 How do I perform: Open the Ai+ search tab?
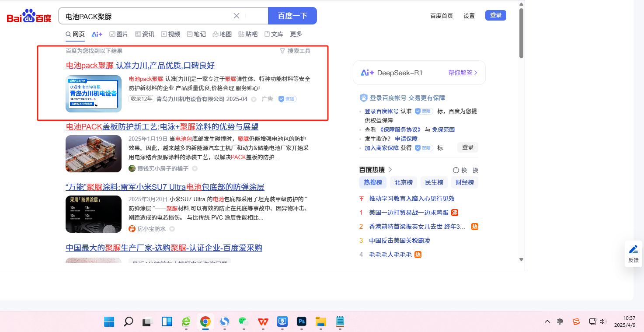point(97,34)
